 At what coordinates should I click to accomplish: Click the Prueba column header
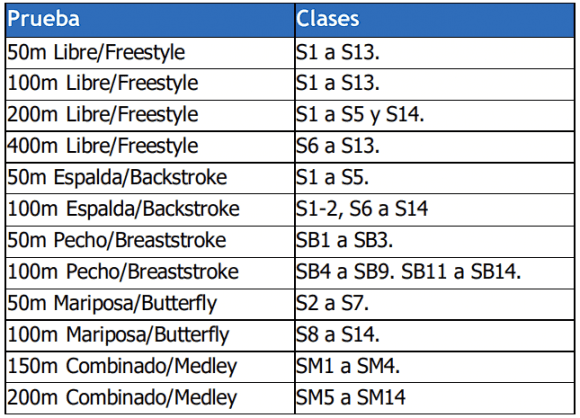coord(150,20)
